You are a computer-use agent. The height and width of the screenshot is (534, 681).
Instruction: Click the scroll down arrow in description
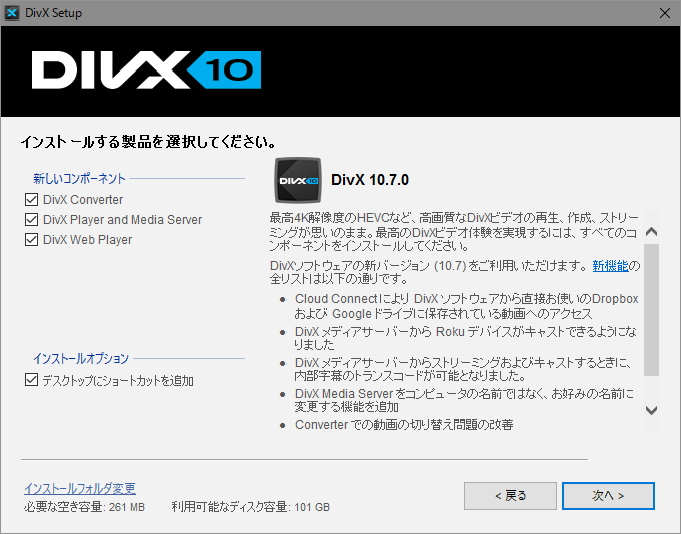coord(651,410)
